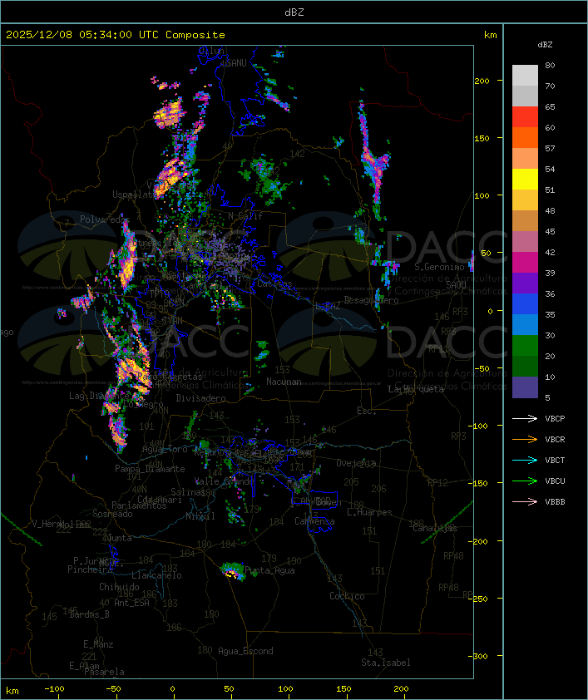Click the green VBCU arrow icon
Image resolution: width=588 pixels, height=700 pixels.
click(x=525, y=481)
